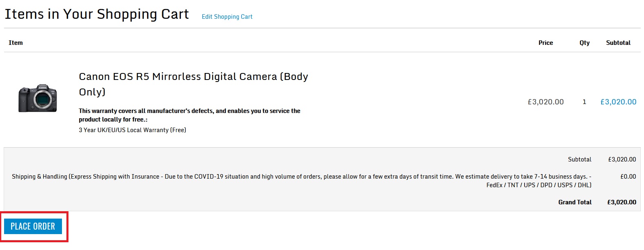Click the Qty column header
This screenshot has width=644, height=250.
(584, 43)
